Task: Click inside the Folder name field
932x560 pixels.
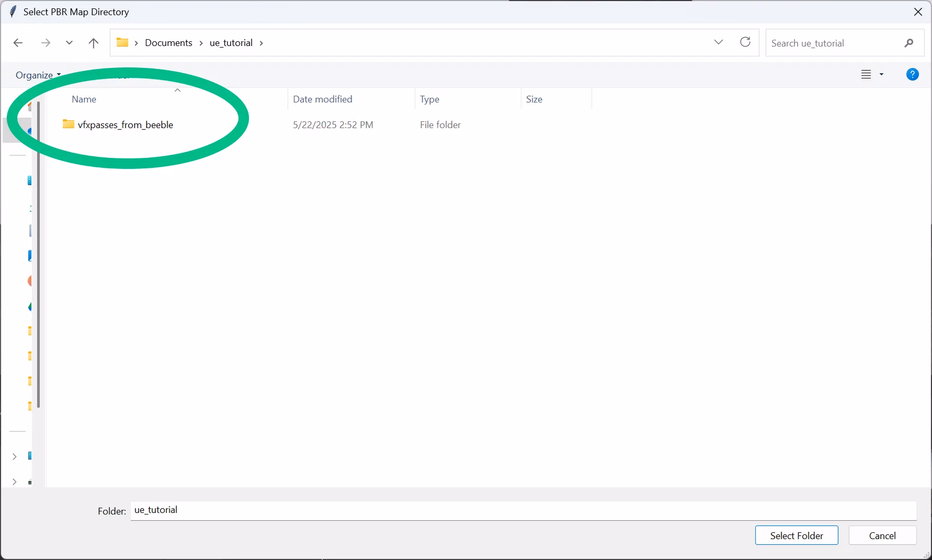Action: pyautogui.click(x=523, y=510)
